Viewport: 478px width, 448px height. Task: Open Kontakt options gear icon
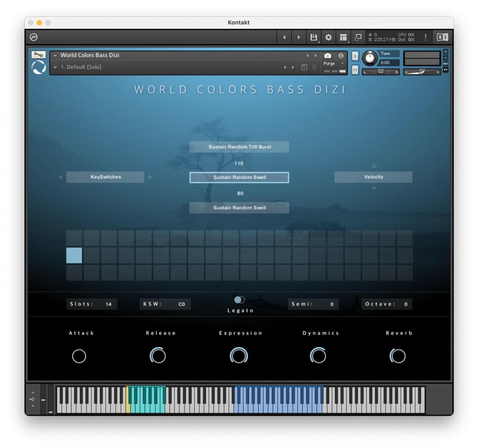click(328, 37)
